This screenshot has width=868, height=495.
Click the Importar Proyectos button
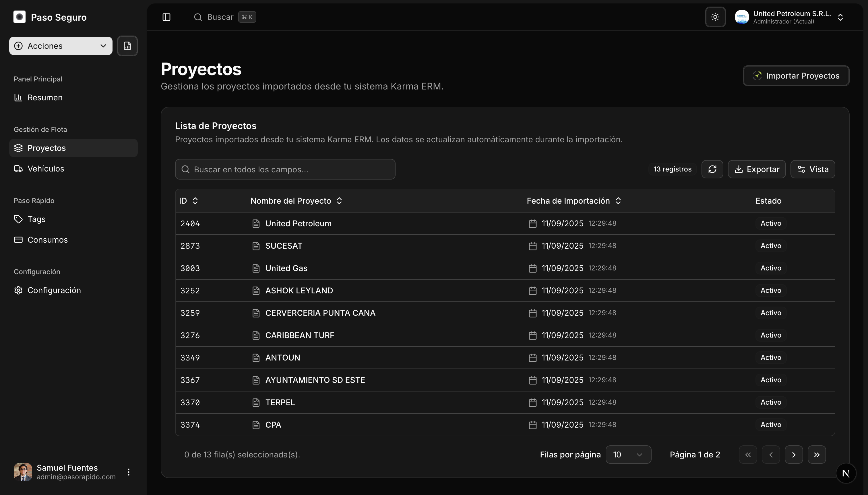click(x=796, y=76)
